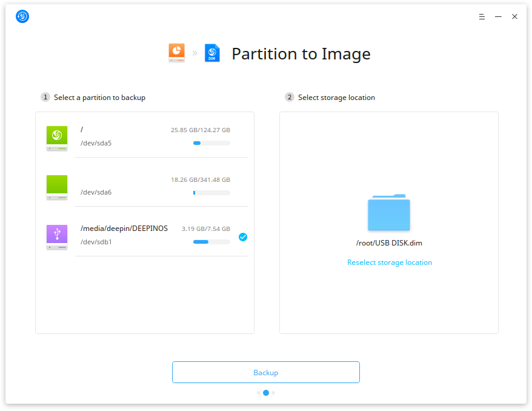Click the Backup button
Image resolution: width=532 pixels, height=411 pixels.
point(266,372)
